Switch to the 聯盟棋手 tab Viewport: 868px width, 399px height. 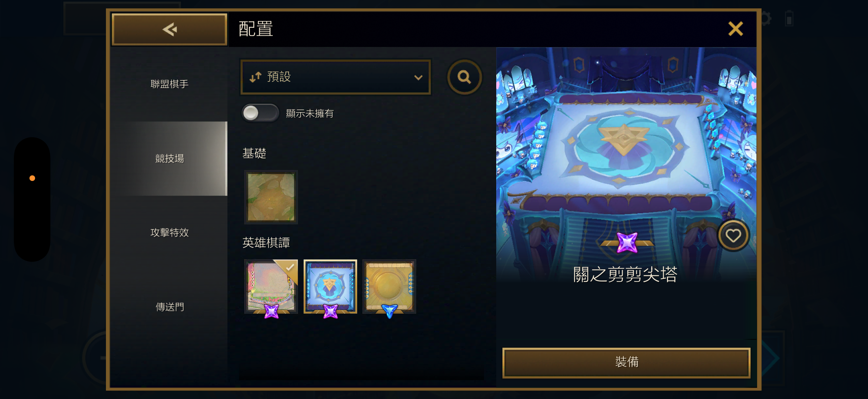(x=169, y=84)
